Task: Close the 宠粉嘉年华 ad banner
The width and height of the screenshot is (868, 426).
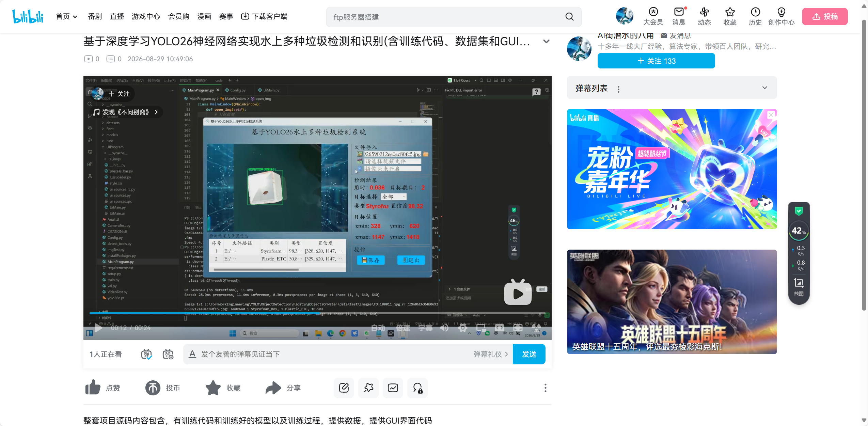Action: [x=771, y=115]
